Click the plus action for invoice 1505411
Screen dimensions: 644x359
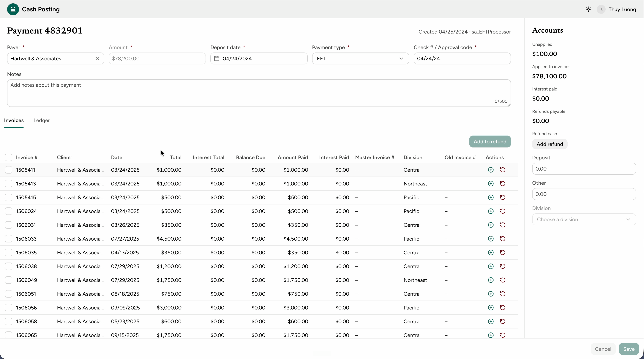(x=491, y=170)
